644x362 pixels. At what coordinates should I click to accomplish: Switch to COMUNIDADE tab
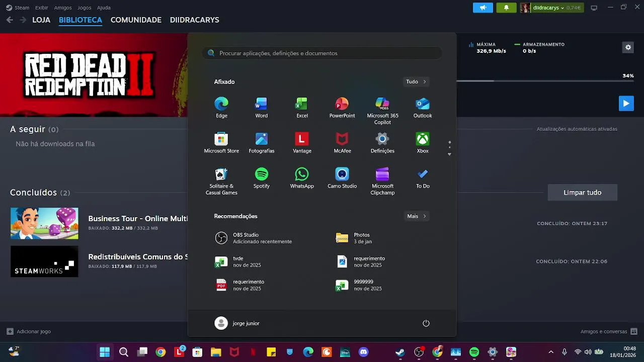[136, 20]
